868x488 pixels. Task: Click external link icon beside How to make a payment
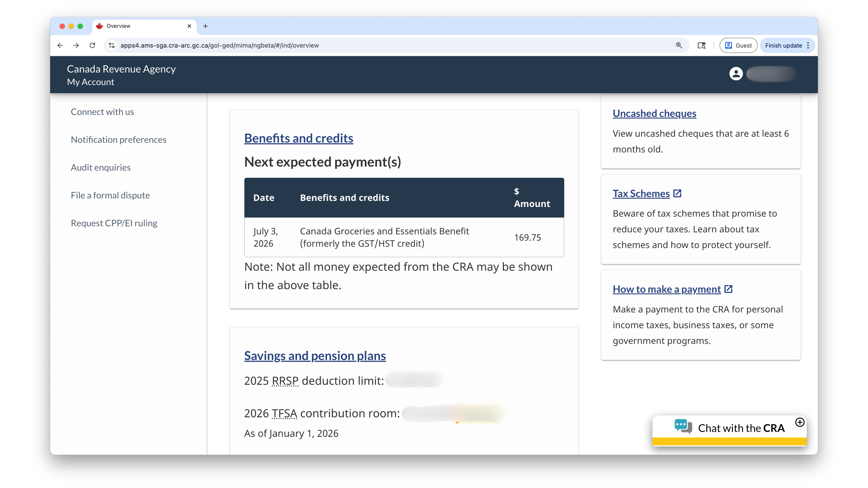729,289
